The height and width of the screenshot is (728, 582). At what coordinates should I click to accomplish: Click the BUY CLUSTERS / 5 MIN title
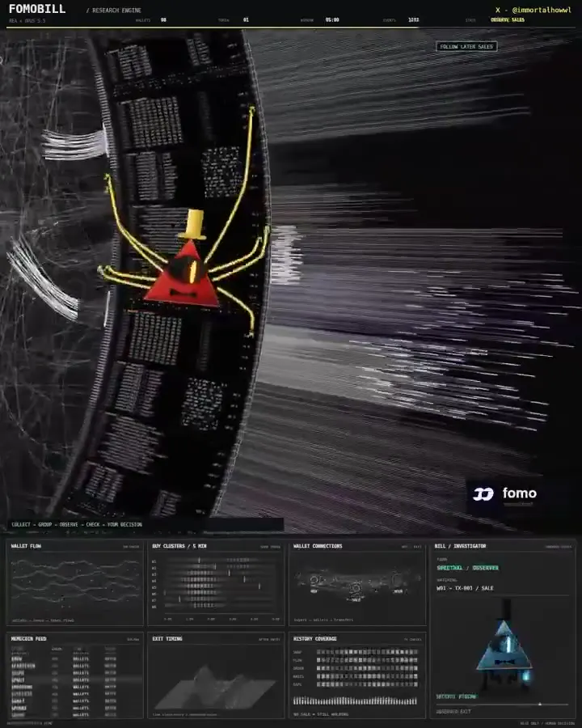[x=179, y=546]
